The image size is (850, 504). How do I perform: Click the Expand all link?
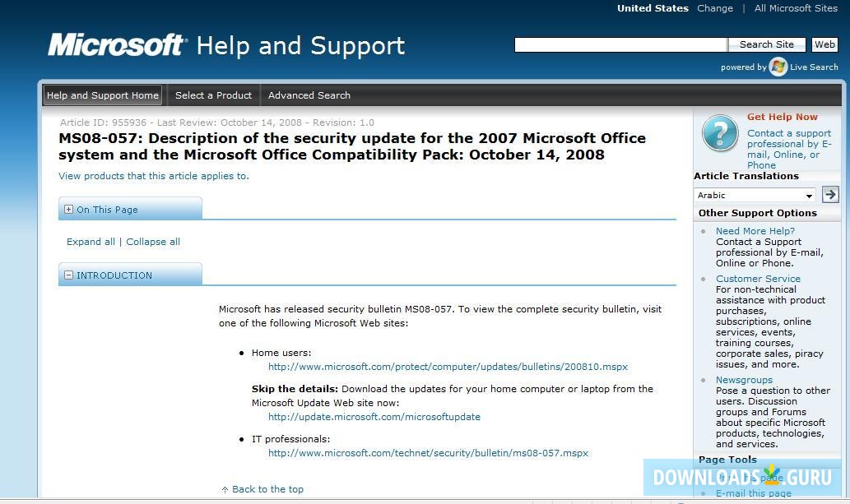[x=91, y=241]
